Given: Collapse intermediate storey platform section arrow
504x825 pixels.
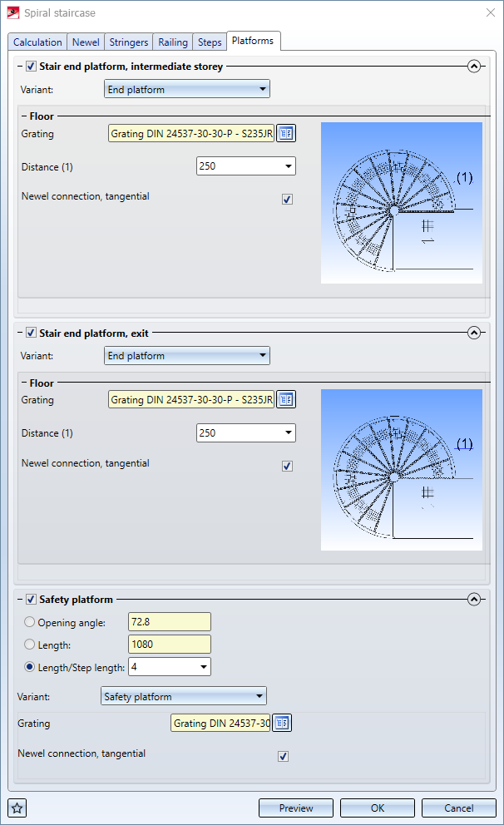Looking at the screenshot, I should pyautogui.click(x=474, y=67).
